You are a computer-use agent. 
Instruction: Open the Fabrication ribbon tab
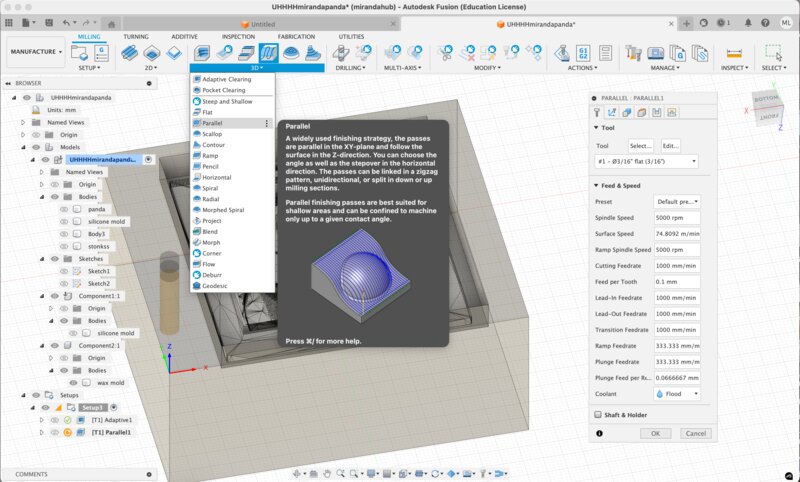(x=296, y=36)
